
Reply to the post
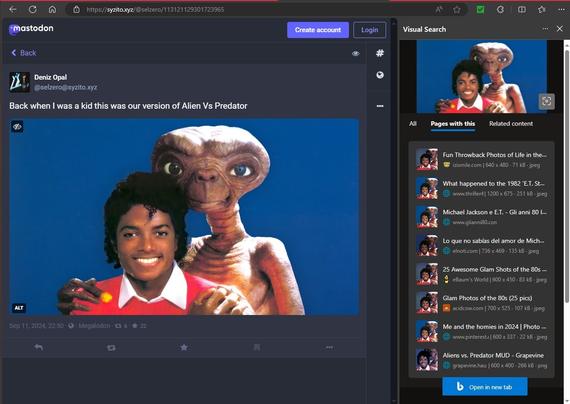click(39, 347)
